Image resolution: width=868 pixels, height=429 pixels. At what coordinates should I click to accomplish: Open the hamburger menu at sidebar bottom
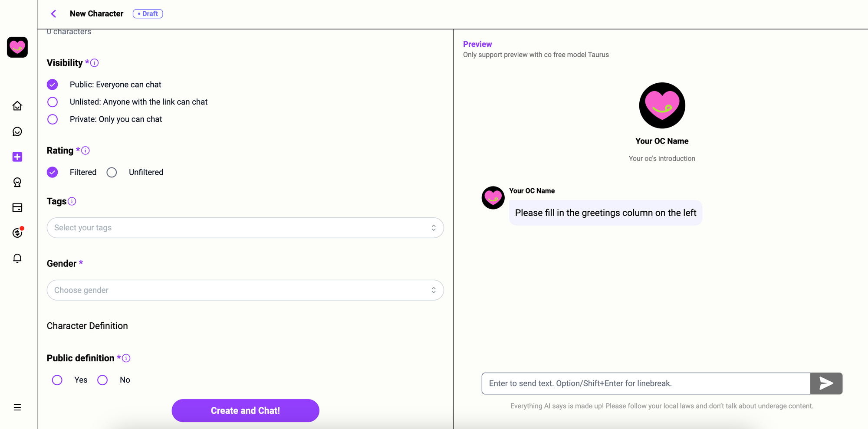(x=17, y=407)
